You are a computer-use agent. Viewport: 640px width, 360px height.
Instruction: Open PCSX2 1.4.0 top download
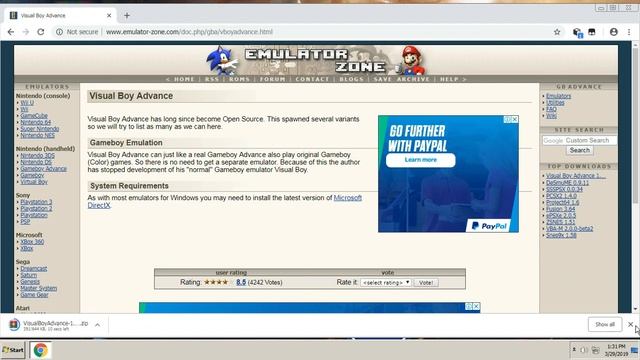[x=561, y=196]
